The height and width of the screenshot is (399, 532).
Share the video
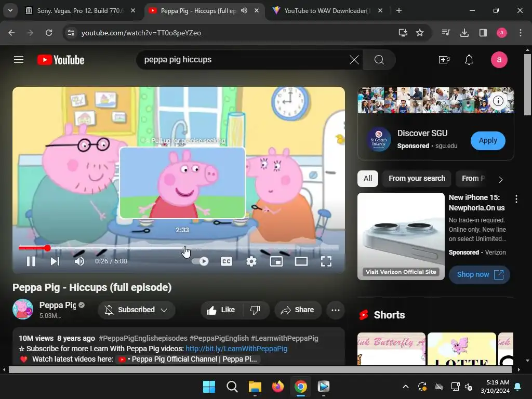pyautogui.click(x=297, y=310)
